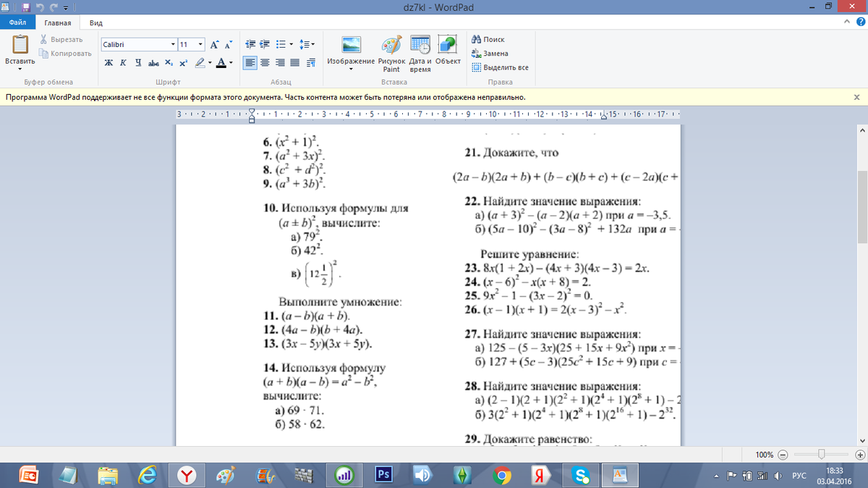Open Yandex browser from taskbar
The width and height of the screenshot is (868, 488).
(x=188, y=475)
